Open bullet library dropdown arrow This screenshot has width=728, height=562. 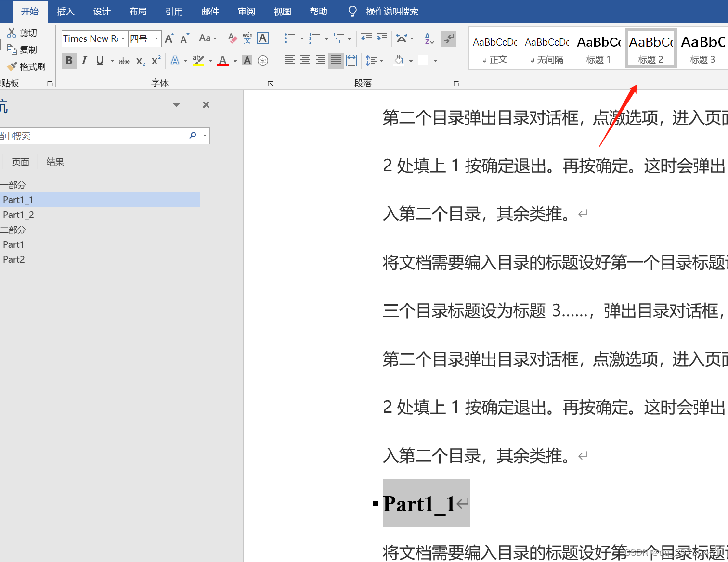(302, 39)
